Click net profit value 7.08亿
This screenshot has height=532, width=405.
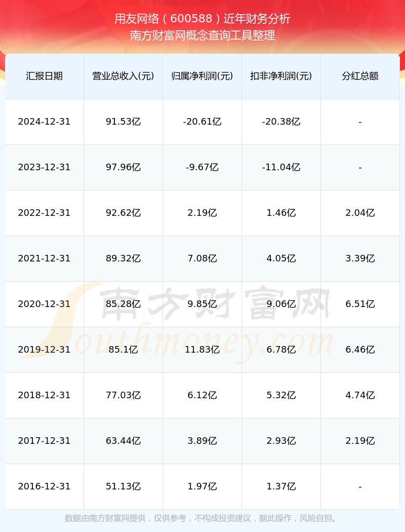pyautogui.click(x=202, y=258)
